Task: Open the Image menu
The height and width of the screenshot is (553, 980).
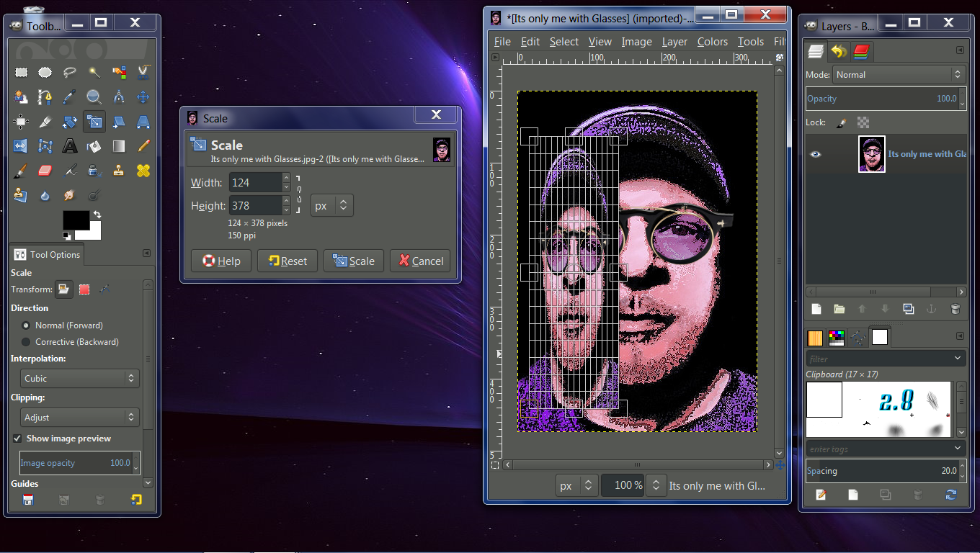Action: click(637, 42)
